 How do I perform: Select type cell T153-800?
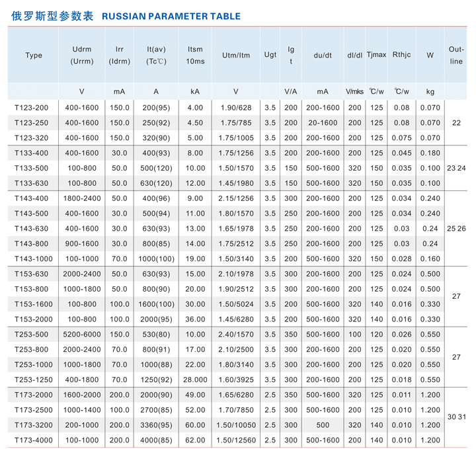32,289
